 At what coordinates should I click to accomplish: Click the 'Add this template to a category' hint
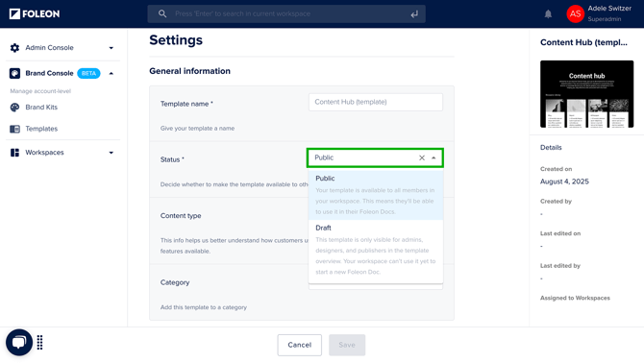pos(204,307)
